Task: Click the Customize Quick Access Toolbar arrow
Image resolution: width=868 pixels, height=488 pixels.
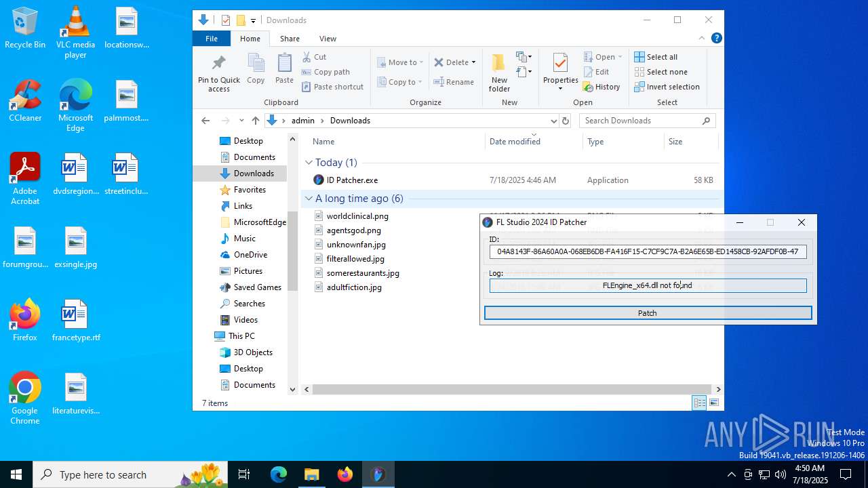Action: (253, 20)
